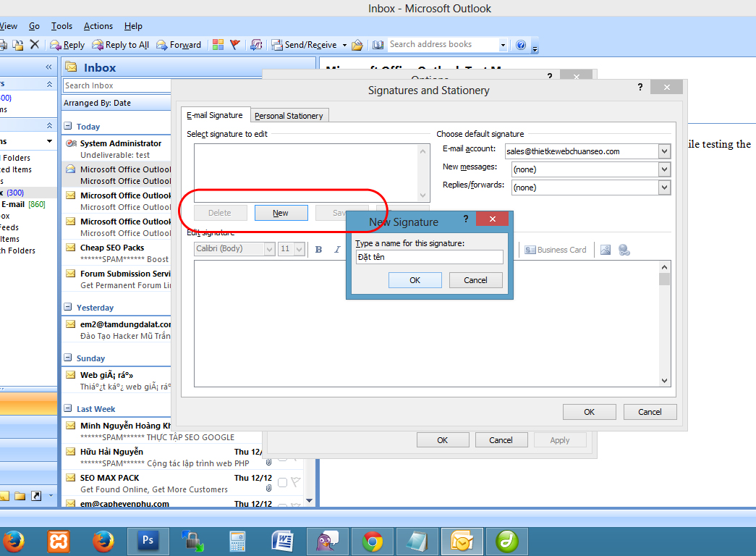Select the E-mail Signature tab
Viewport: 756px width, 556px height.
point(215,115)
